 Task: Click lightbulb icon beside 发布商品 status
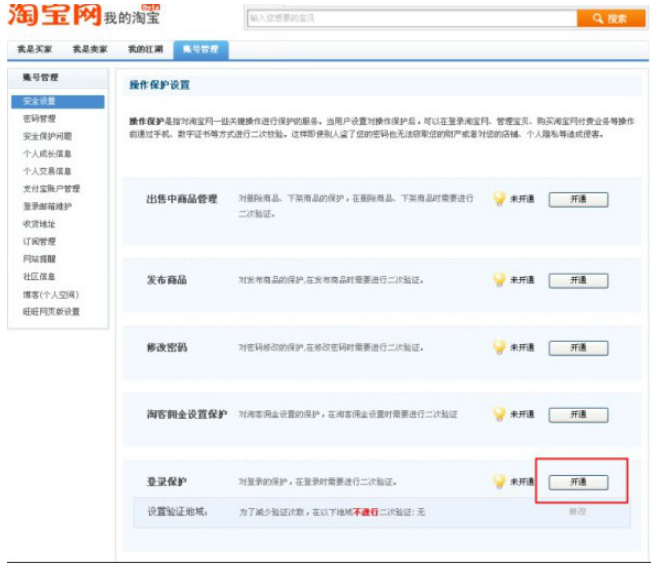pyautogui.click(x=499, y=280)
